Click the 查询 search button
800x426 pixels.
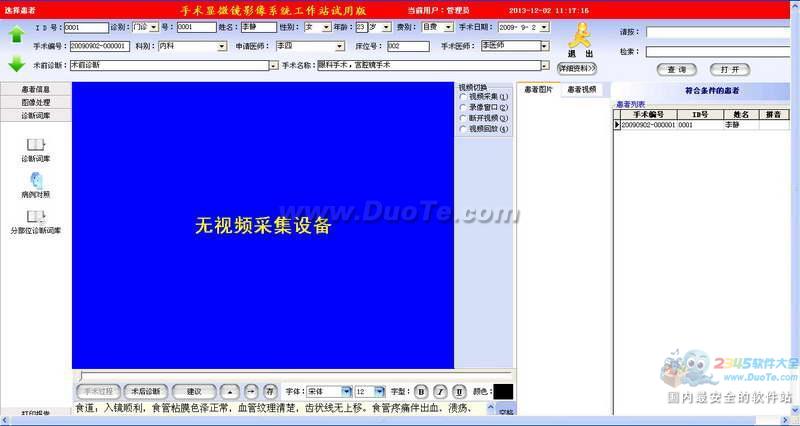(x=677, y=69)
